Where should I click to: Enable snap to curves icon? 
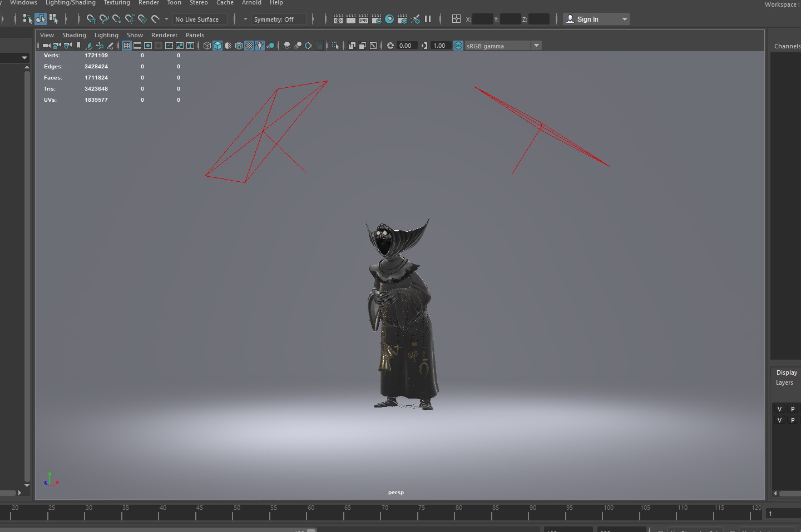[104, 19]
